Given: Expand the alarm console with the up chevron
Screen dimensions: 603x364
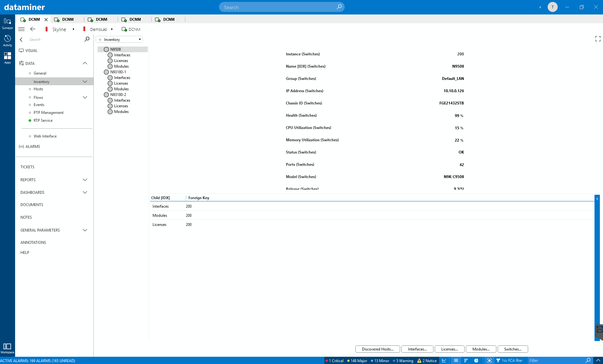Looking at the screenshot, I should (x=598, y=361).
